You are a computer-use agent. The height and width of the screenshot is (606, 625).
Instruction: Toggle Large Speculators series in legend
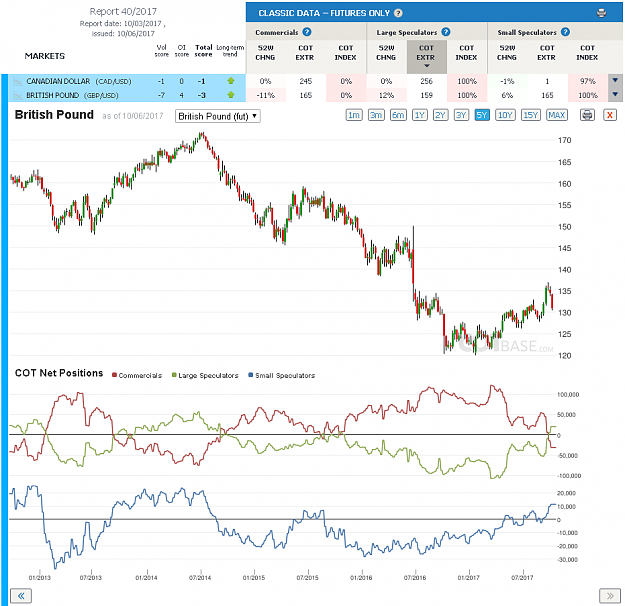205,375
